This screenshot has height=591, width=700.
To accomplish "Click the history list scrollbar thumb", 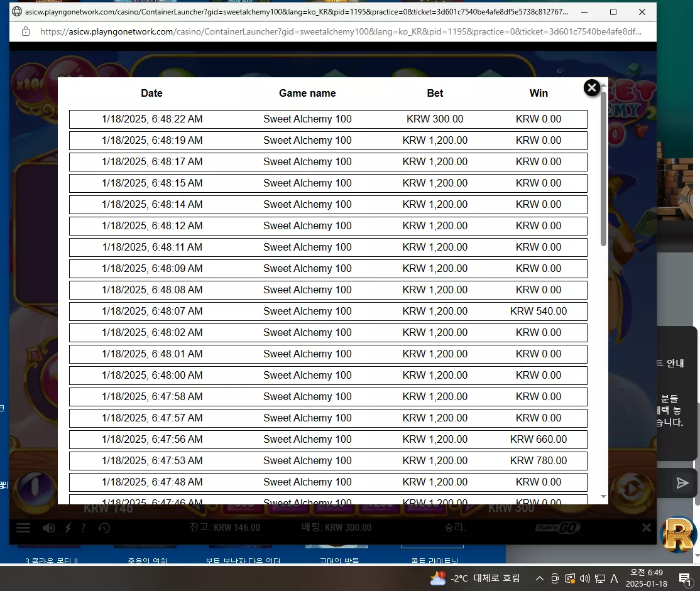I will click(x=604, y=168).
